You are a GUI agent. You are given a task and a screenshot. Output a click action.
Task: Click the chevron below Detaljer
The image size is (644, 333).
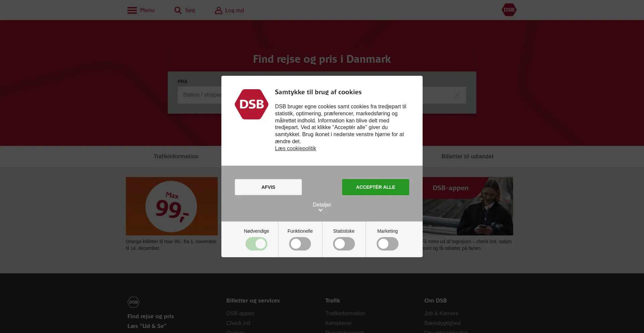pyautogui.click(x=320, y=210)
